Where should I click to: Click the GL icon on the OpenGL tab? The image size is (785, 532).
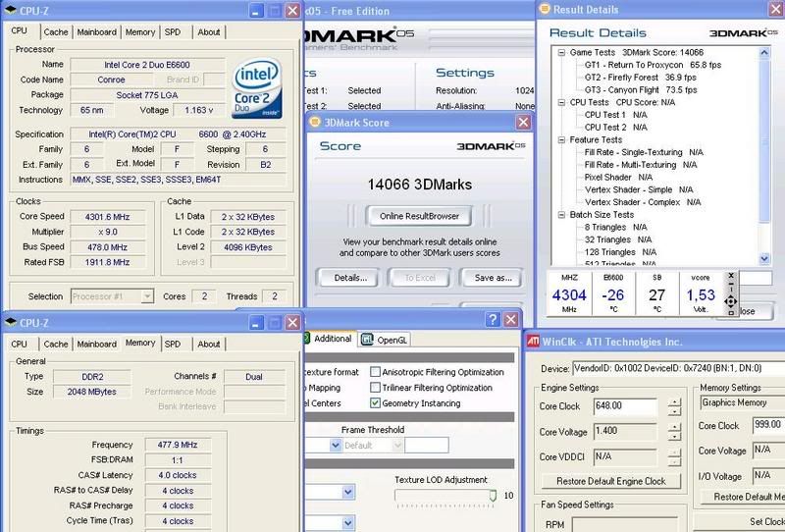(367, 340)
